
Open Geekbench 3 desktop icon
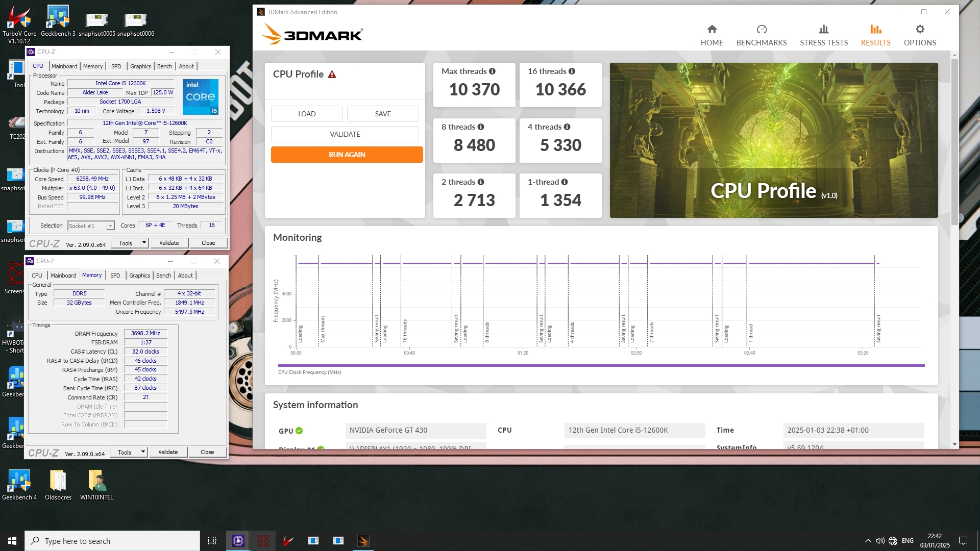click(x=58, y=21)
